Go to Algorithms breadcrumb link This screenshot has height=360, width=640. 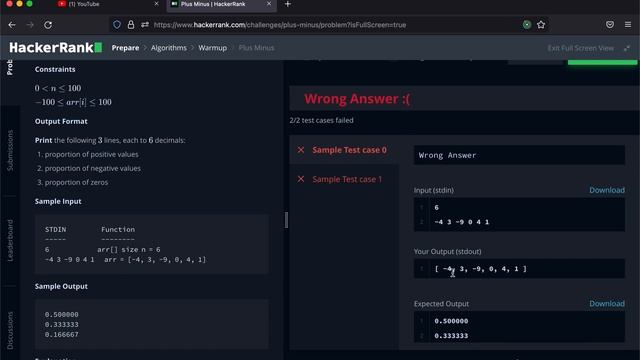coord(169,48)
